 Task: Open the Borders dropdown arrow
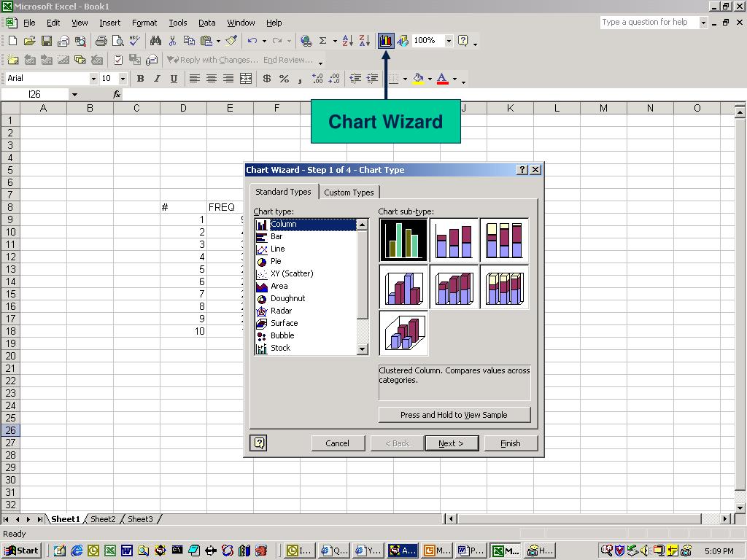coord(405,79)
